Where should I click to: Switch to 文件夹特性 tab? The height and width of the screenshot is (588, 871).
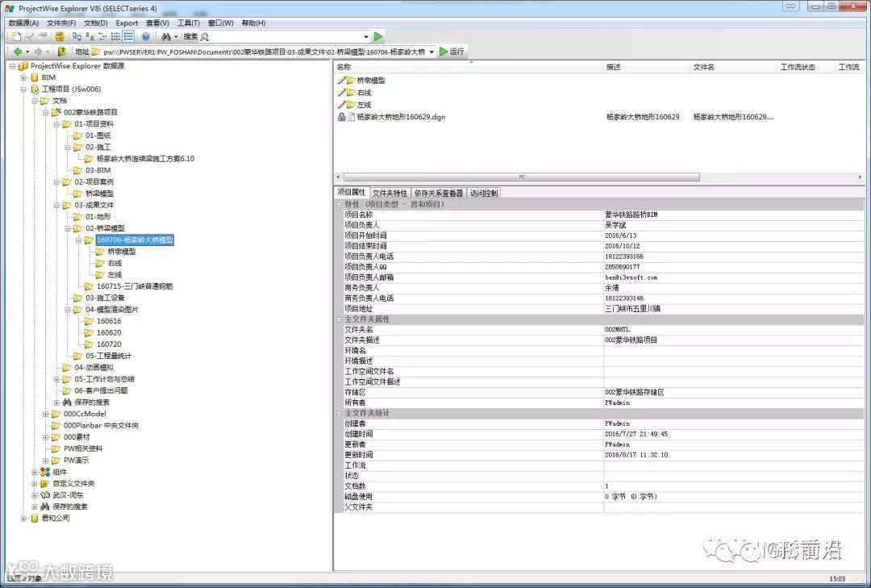[390, 193]
